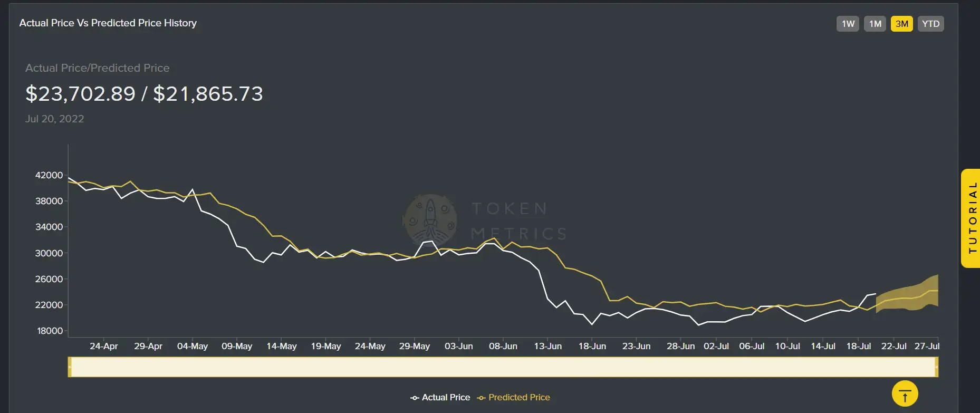Grab the left handle of range slider

(x=70, y=367)
